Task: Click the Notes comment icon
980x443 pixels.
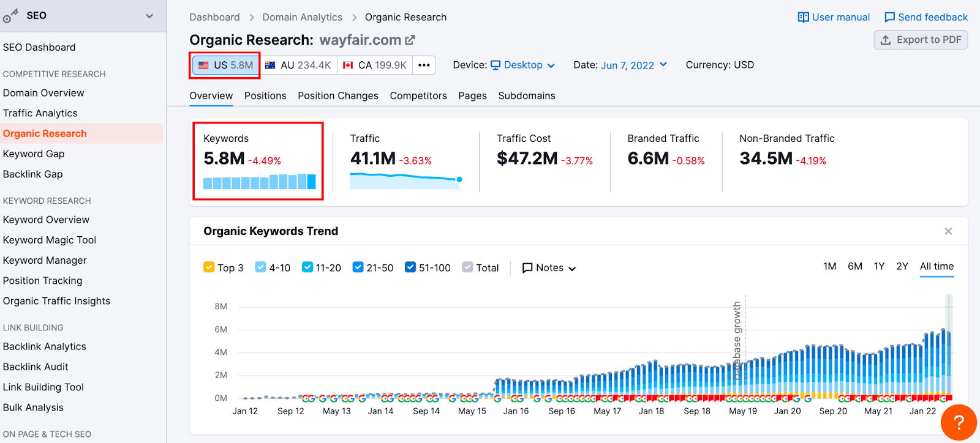Action: (527, 268)
